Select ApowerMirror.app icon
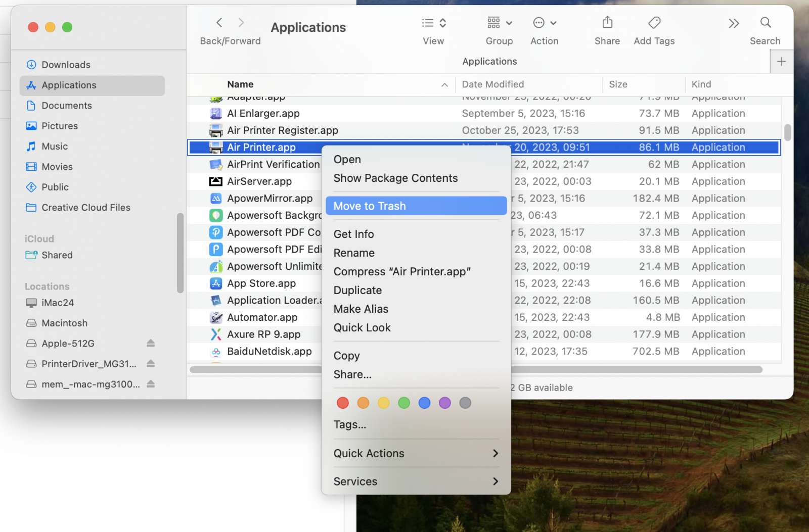Viewport: 809px width, 532px height. [216, 199]
